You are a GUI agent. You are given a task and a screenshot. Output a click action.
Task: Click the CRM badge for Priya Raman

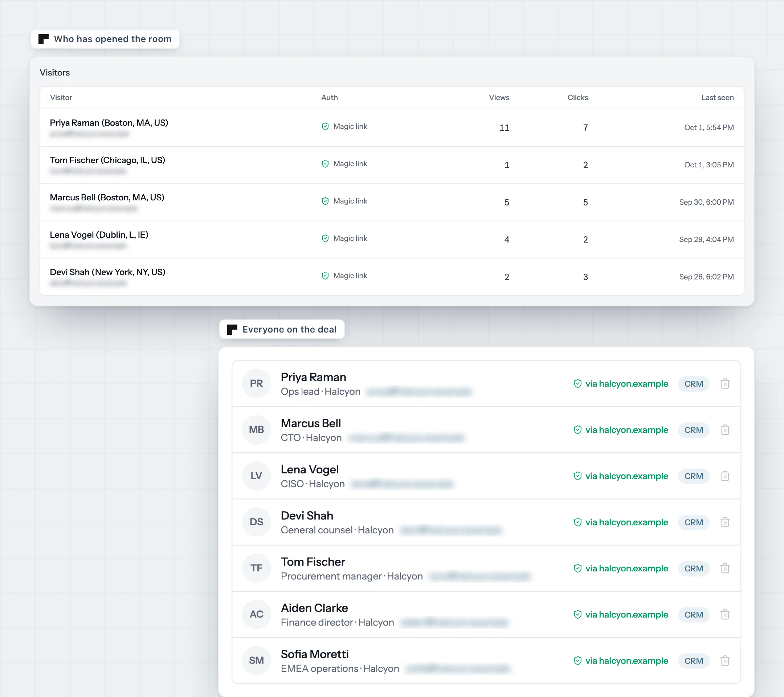tap(694, 384)
